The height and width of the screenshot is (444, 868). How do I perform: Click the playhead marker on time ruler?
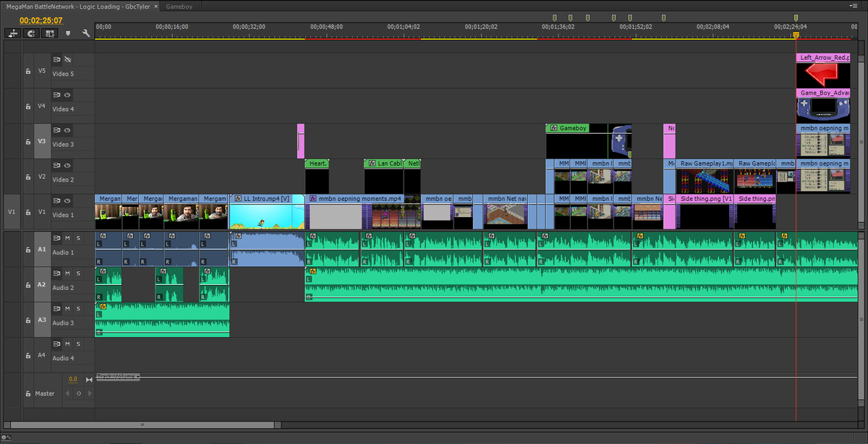796,34
